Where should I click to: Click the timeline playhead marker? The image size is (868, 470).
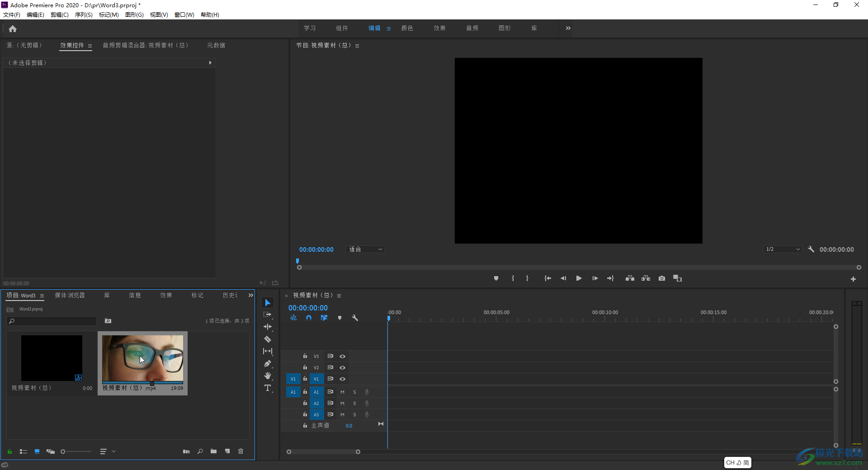(389, 318)
